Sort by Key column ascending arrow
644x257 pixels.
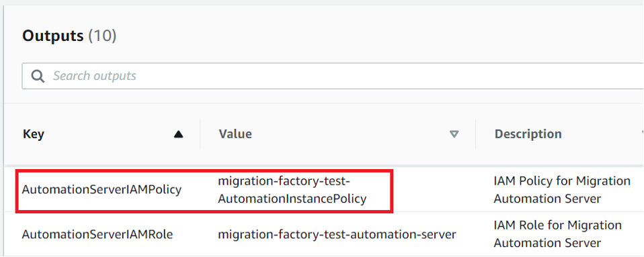pos(178,134)
